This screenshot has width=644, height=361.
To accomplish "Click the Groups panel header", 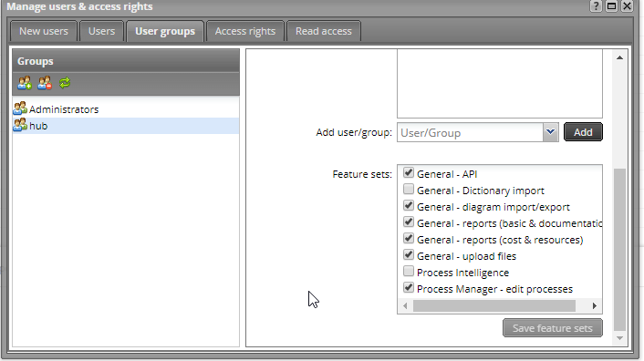I will [126, 61].
